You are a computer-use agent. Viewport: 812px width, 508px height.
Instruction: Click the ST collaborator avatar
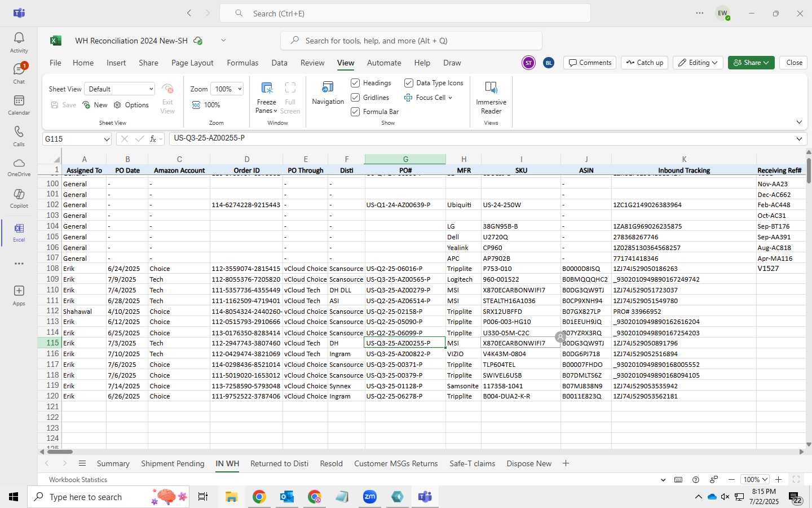tap(528, 63)
